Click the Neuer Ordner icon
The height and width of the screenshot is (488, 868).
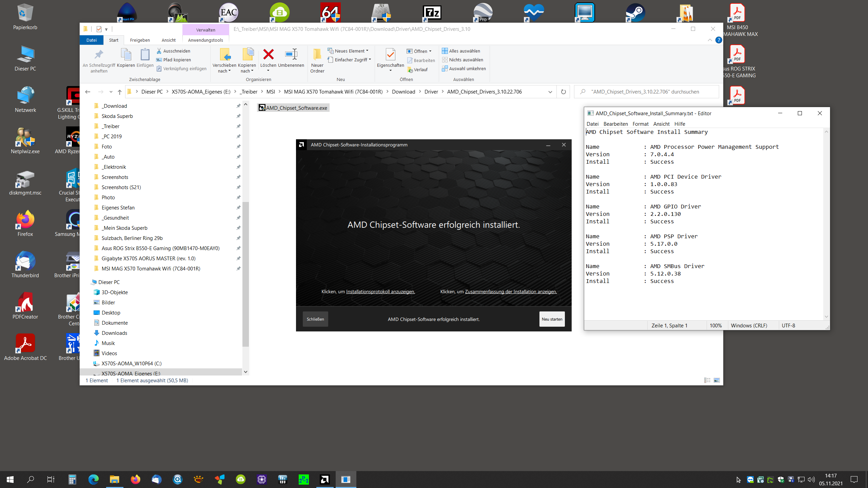coord(317,54)
